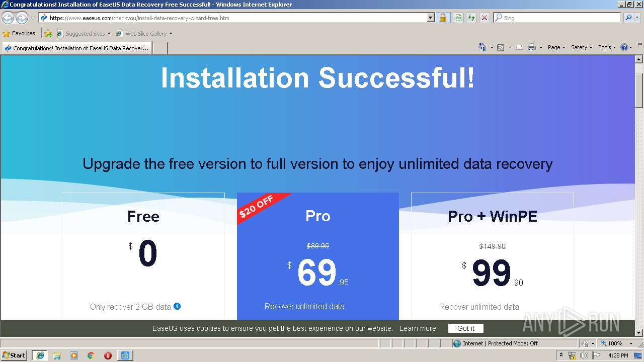Select the Pro + WinPE plan heading
The image size is (644, 362).
pyautogui.click(x=493, y=217)
